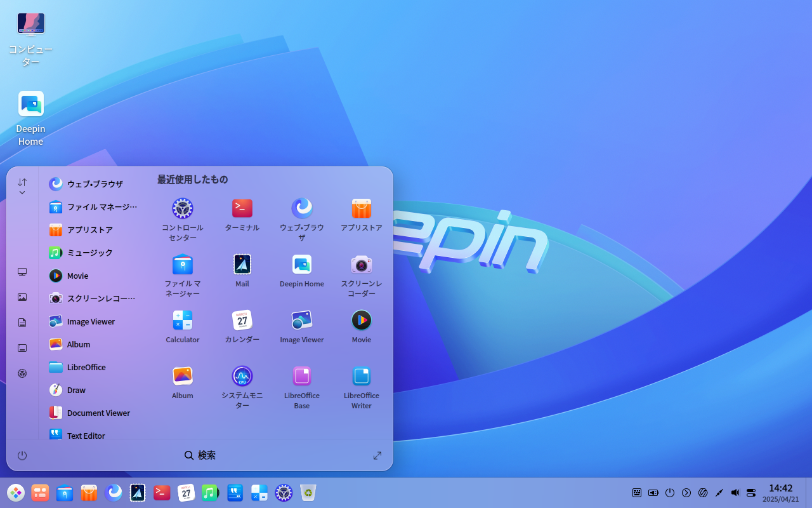The image size is (812, 508).
Task: Click the power button in the launcher
Action: pyautogui.click(x=22, y=455)
